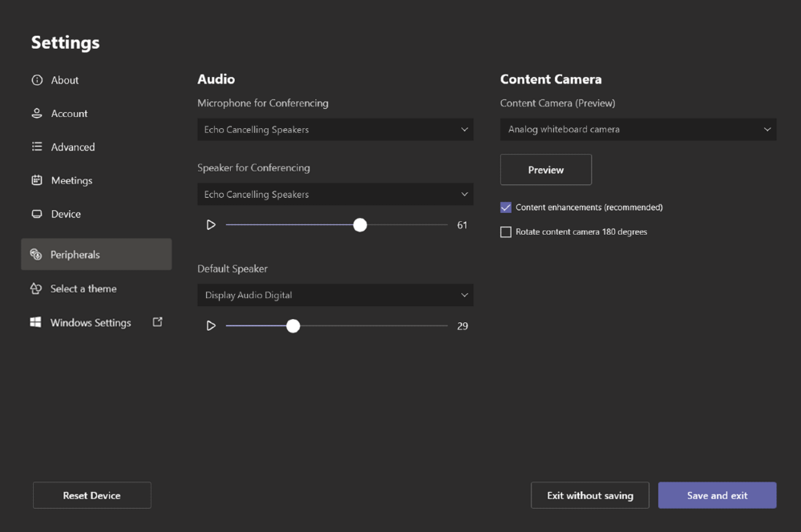Click the external link icon beside Windows Settings
This screenshot has width=801, height=532.
tap(158, 322)
